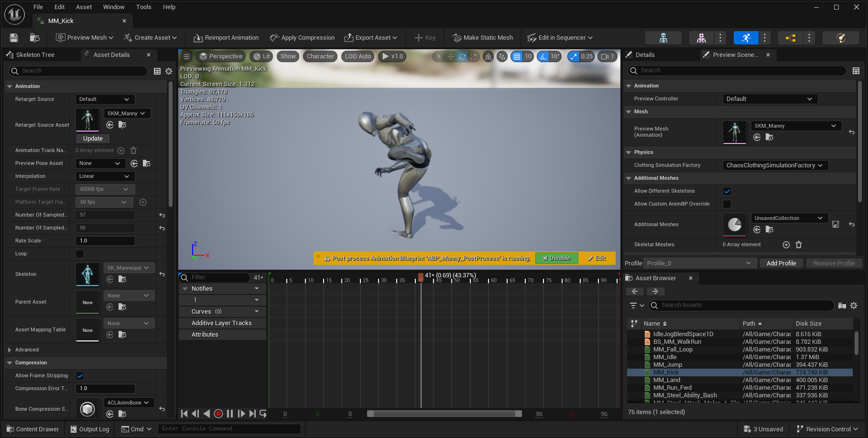Click the surface snapping icon in viewport
This screenshot has width=868, height=438.
pyautogui.click(x=502, y=56)
